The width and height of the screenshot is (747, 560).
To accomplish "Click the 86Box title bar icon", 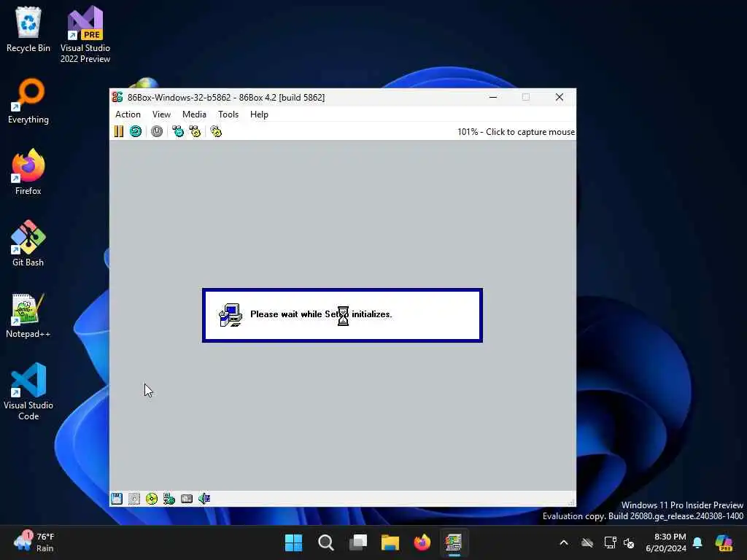I will pyautogui.click(x=117, y=97).
